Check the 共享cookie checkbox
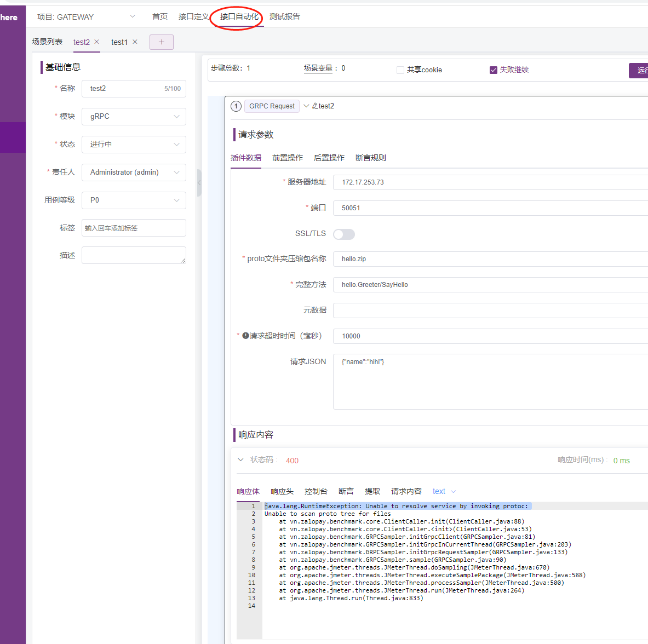Screen dimensions: 648x644 coord(400,70)
